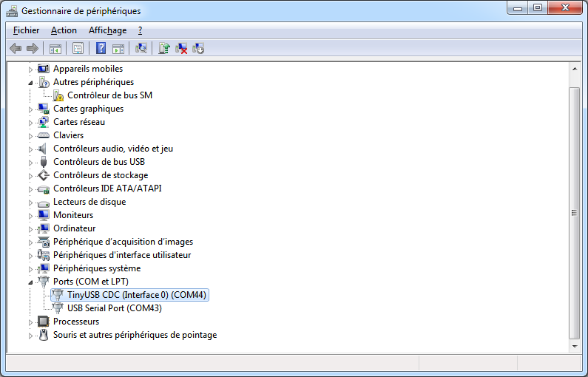Screen dimensions: 588x377
Task: Click the blue Help question mark icon
Action: click(101, 49)
